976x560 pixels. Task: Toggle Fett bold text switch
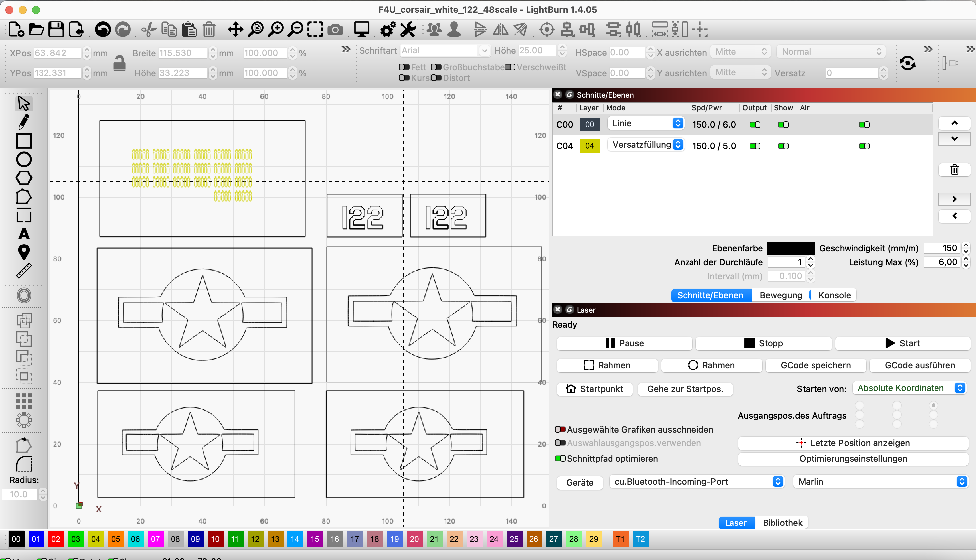tap(404, 67)
